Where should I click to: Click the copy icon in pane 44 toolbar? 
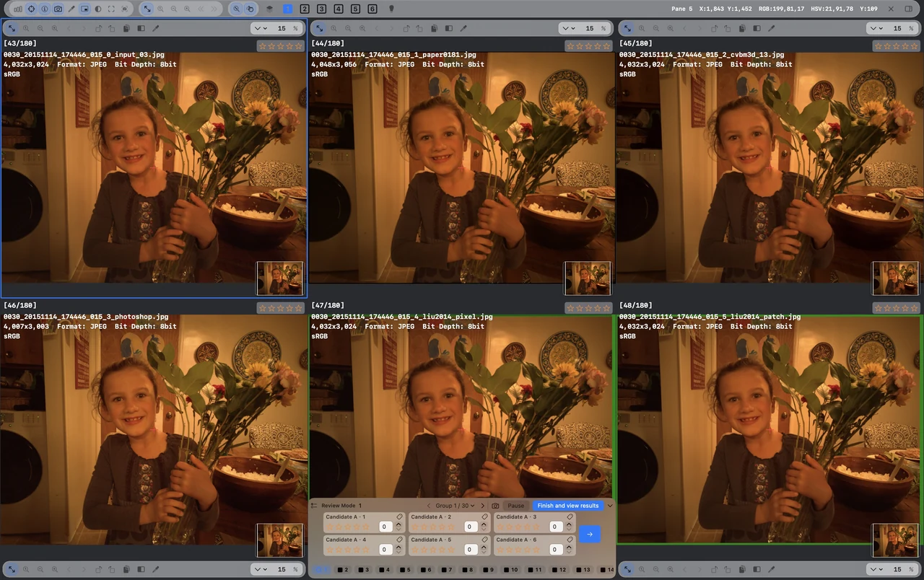click(x=435, y=28)
